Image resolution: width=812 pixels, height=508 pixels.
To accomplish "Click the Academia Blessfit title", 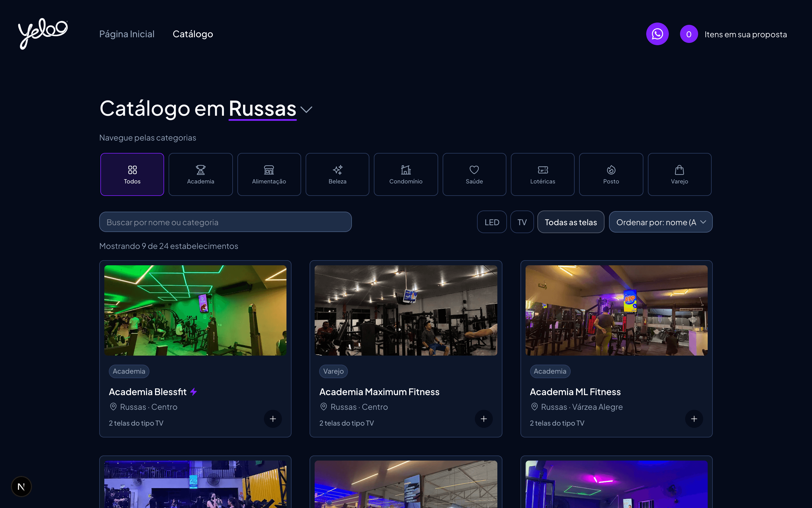I will [x=148, y=392].
